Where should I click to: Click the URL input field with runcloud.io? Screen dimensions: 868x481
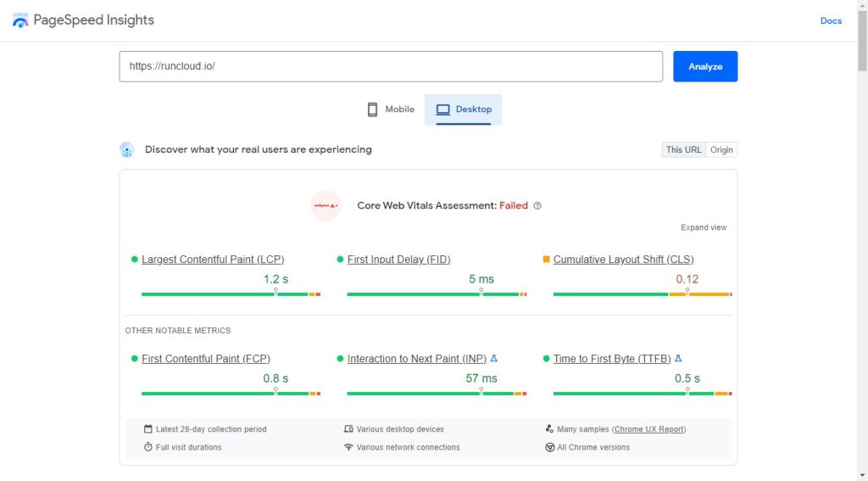pyautogui.click(x=391, y=66)
